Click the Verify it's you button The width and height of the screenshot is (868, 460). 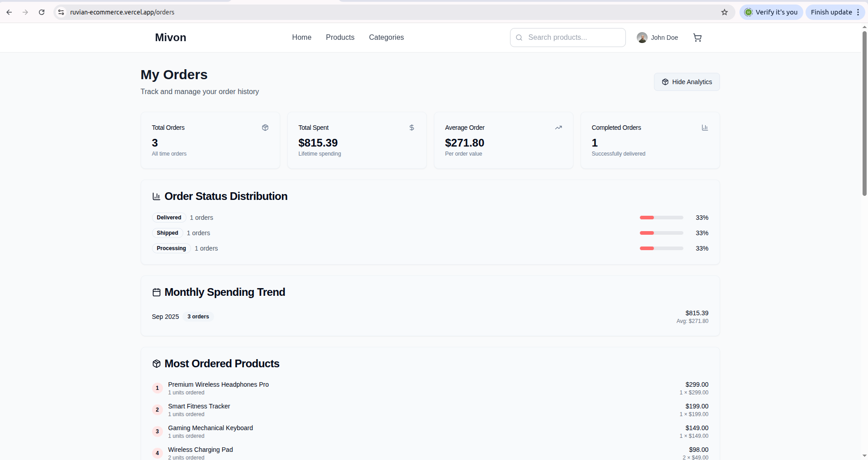(x=771, y=12)
